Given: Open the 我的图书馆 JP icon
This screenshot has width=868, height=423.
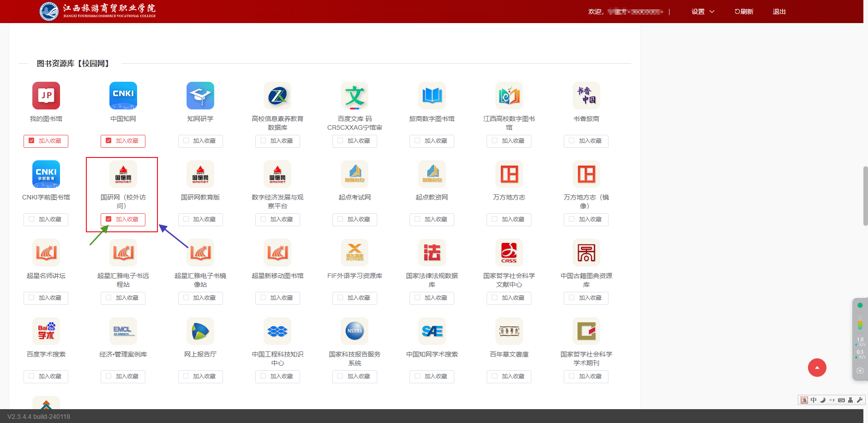Looking at the screenshot, I should click(46, 96).
